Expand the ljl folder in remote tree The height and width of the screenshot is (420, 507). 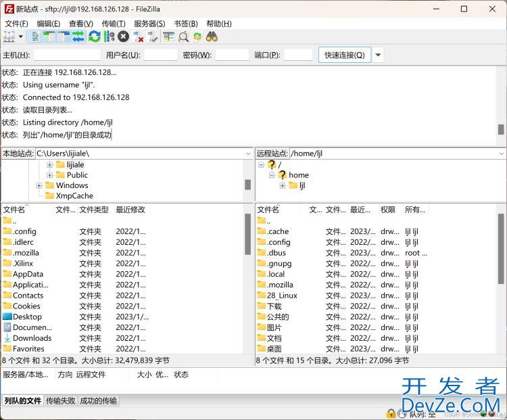point(283,185)
